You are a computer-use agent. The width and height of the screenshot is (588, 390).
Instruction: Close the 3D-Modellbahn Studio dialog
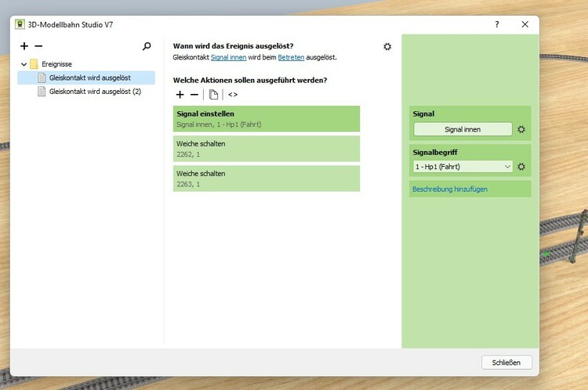(525, 24)
